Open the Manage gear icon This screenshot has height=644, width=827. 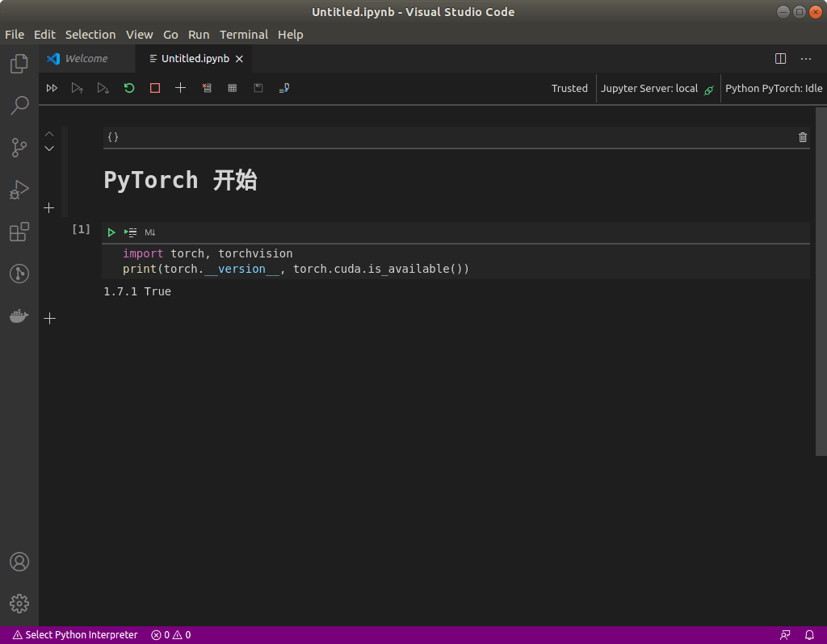(x=19, y=604)
